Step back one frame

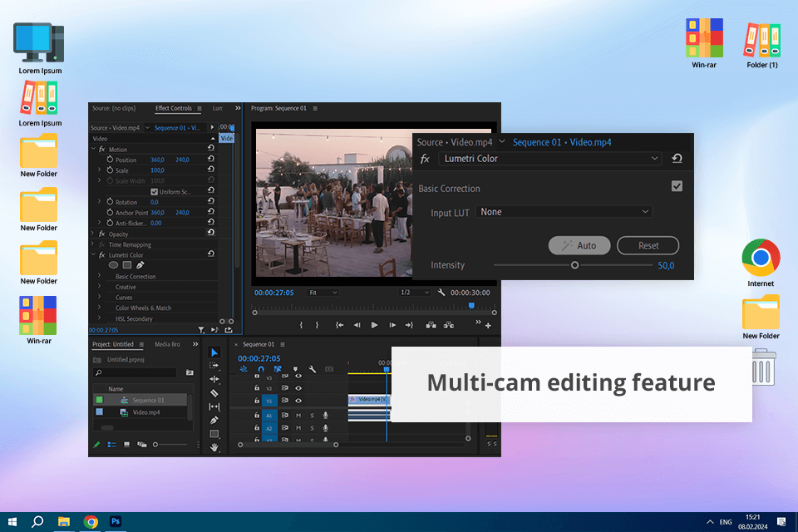tap(357, 325)
